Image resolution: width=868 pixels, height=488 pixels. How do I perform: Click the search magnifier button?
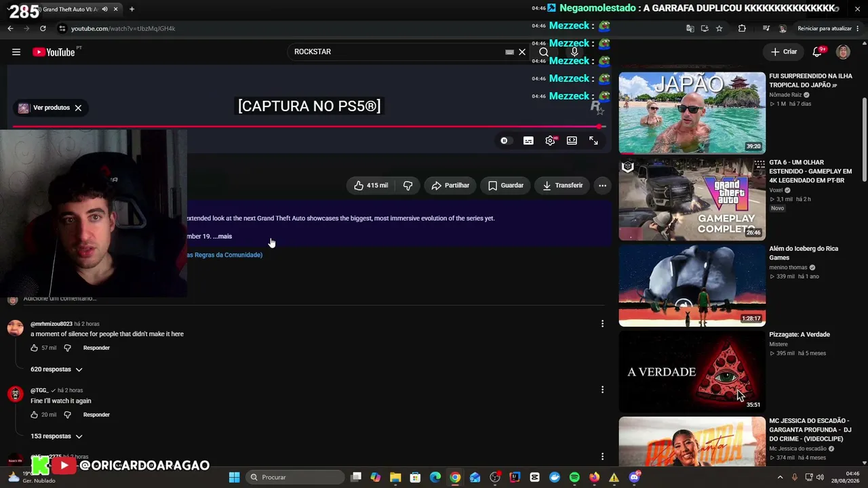[x=544, y=52]
